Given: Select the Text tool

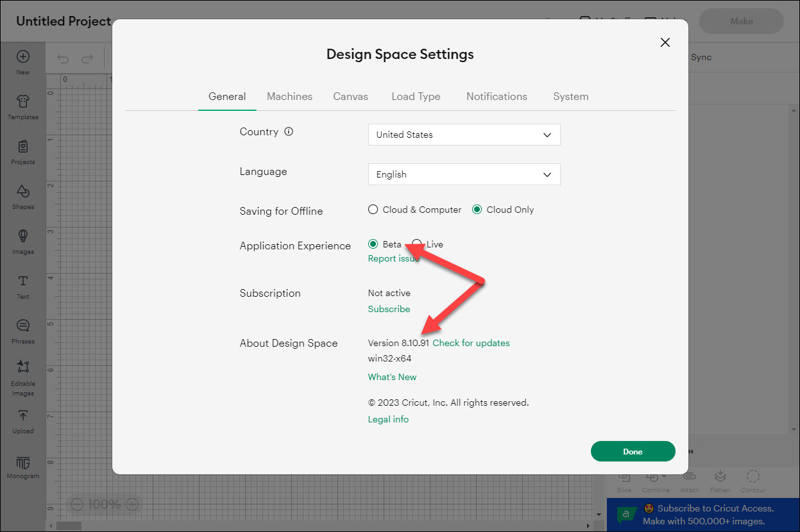Looking at the screenshot, I should 23,287.
